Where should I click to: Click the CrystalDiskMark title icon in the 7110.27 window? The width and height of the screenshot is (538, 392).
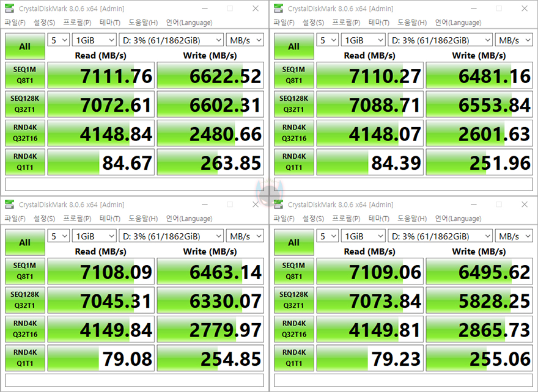tap(279, 9)
